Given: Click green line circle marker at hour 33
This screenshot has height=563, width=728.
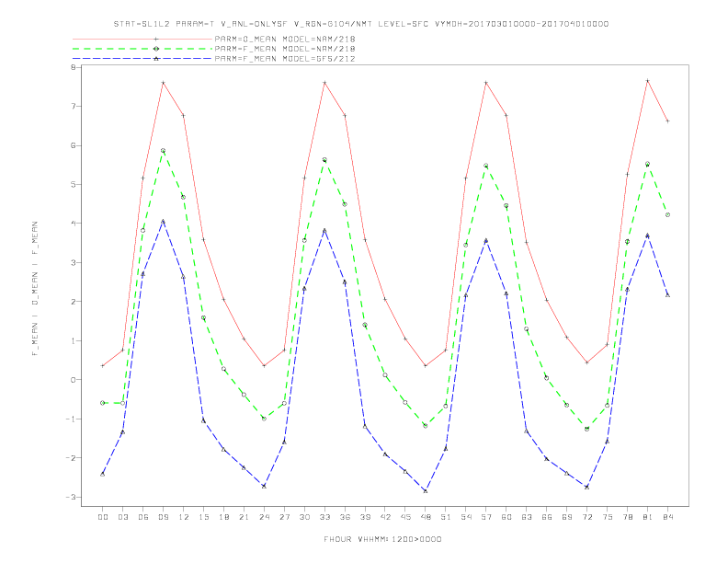Looking at the screenshot, I should point(324,160).
